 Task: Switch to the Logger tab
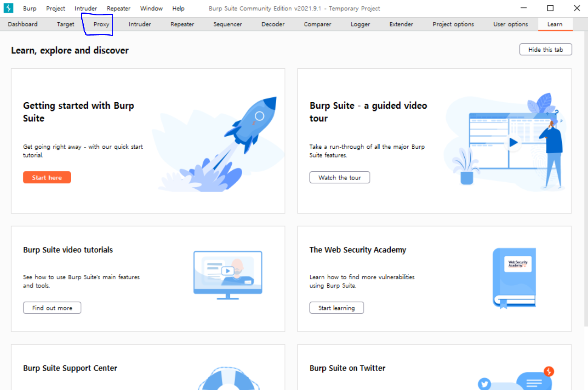pos(360,24)
